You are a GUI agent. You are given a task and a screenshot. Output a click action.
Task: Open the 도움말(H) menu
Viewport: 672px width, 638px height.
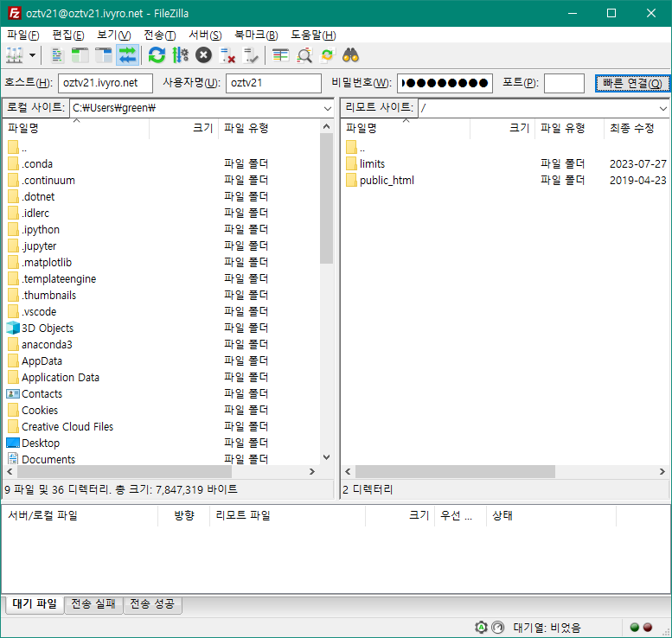click(x=313, y=35)
